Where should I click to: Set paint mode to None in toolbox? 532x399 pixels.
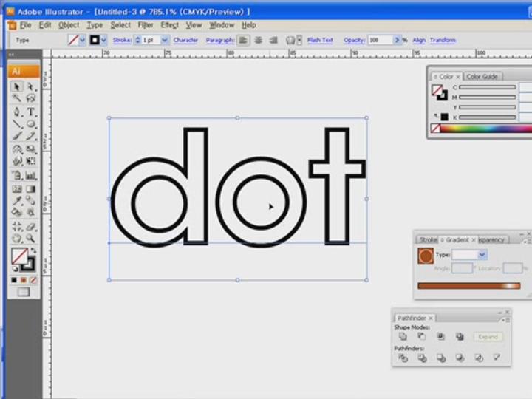coord(33,280)
